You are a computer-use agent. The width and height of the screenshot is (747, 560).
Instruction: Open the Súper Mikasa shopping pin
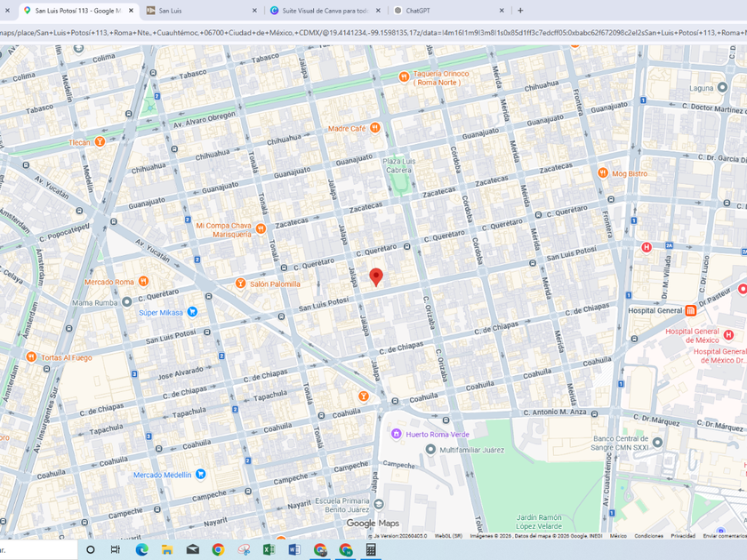tap(192, 312)
